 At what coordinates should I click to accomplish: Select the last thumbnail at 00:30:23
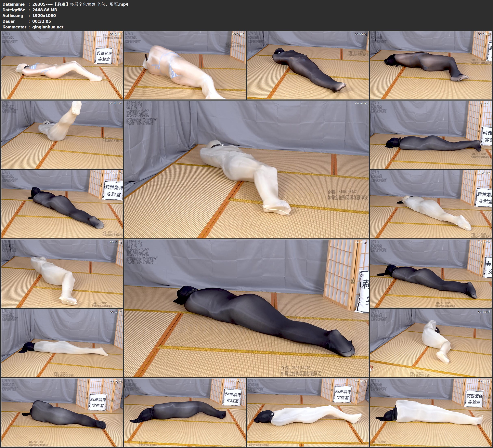click(431, 412)
